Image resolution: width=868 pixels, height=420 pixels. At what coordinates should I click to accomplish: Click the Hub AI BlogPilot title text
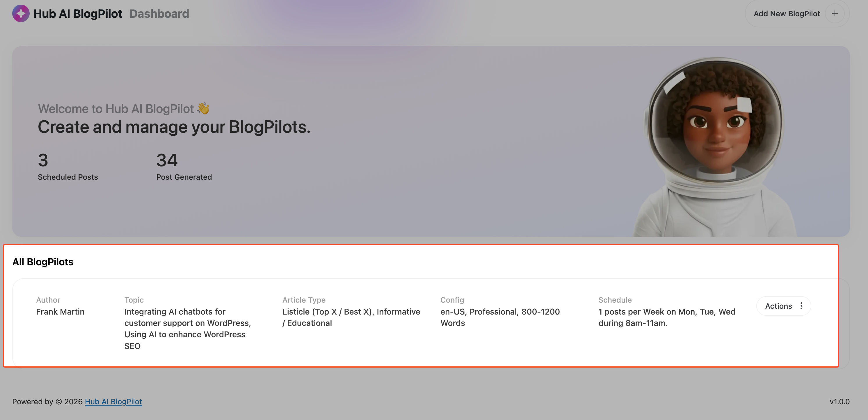(77, 14)
